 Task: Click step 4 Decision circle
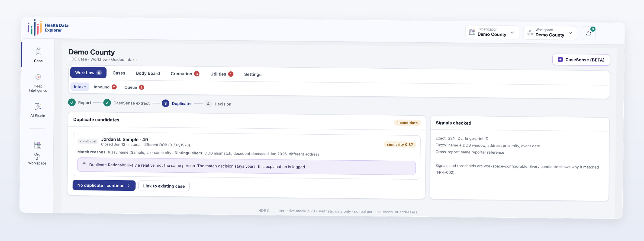(x=208, y=104)
